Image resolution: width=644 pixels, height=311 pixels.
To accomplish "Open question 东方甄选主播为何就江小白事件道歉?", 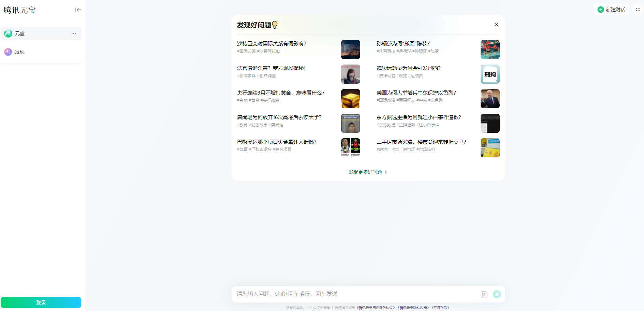I will pyautogui.click(x=419, y=117).
